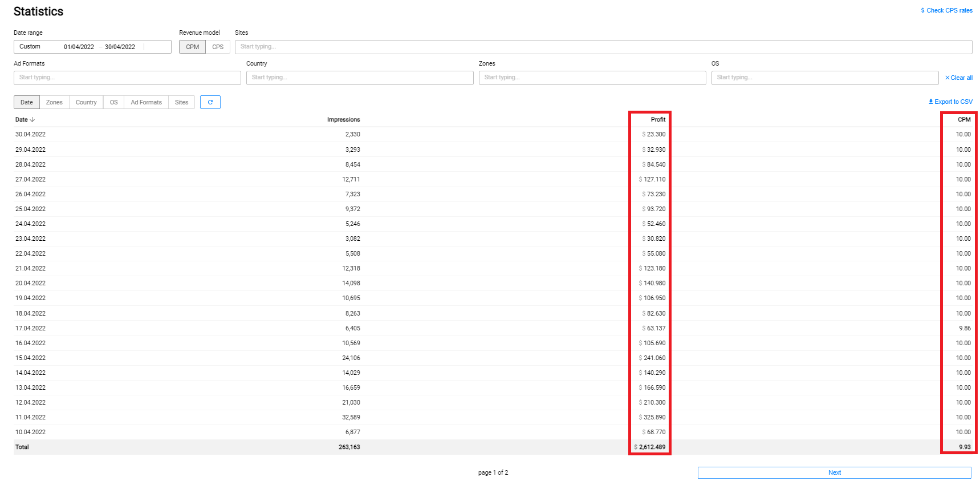The image size is (980, 481).
Task: Click the refresh icon button
Action: pos(210,102)
